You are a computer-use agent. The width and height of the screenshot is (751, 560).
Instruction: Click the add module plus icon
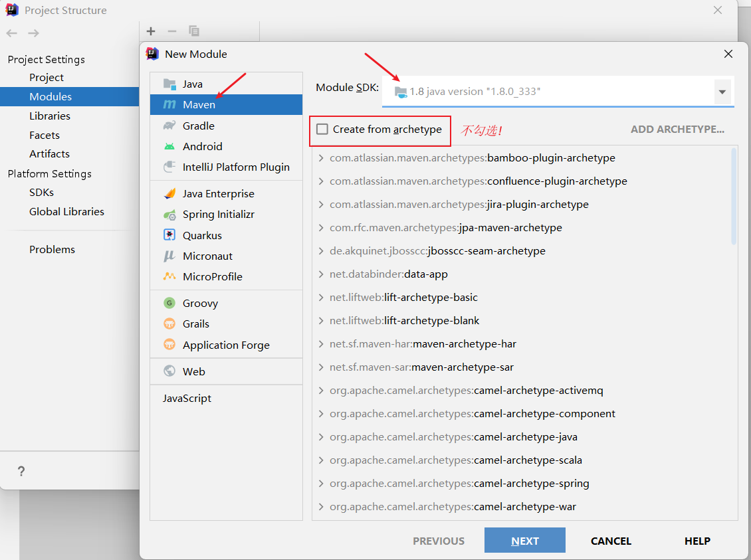tap(151, 31)
